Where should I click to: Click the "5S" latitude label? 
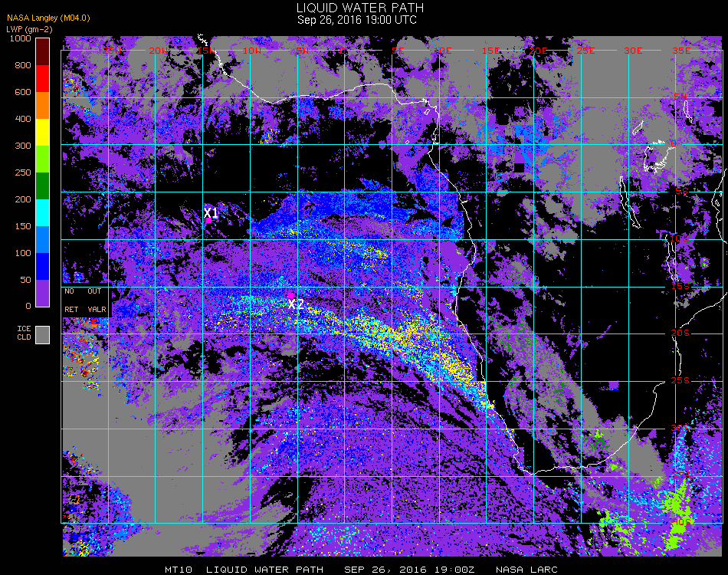(x=681, y=192)
